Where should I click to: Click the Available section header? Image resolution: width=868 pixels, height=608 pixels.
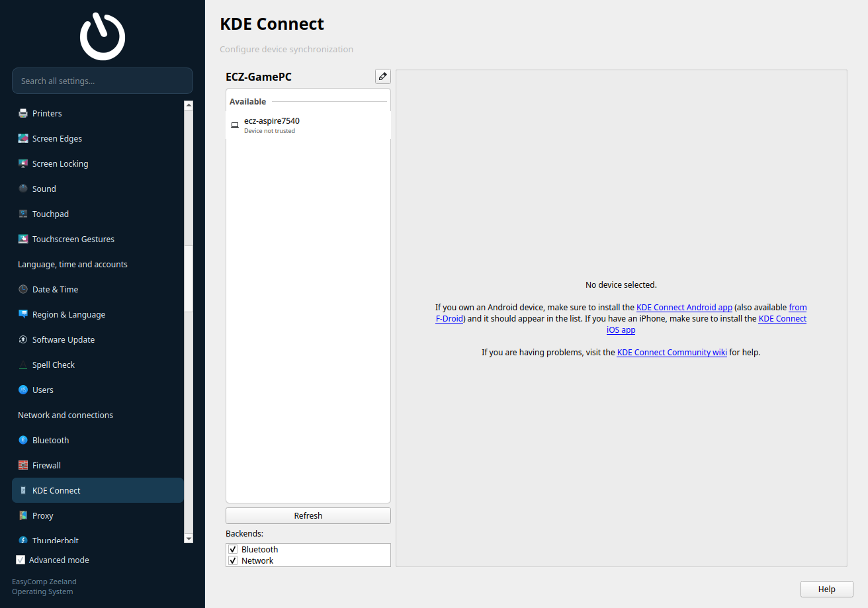point(248,101)
